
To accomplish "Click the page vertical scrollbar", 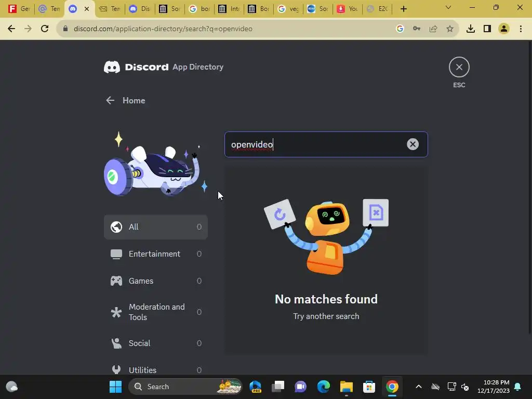I will [529, 187].
